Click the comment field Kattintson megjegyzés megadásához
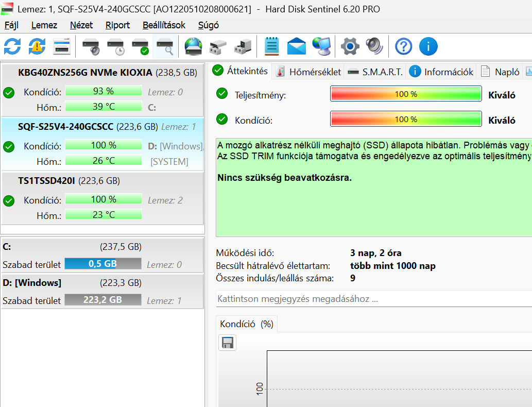Viewport: 532px width, 407px height. (374, 299)
